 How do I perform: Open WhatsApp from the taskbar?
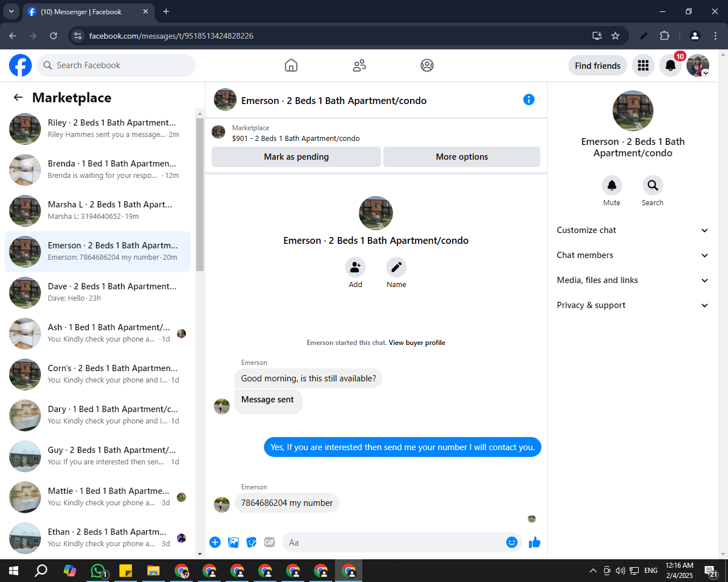pyautogui.click(x=98, y=571)
